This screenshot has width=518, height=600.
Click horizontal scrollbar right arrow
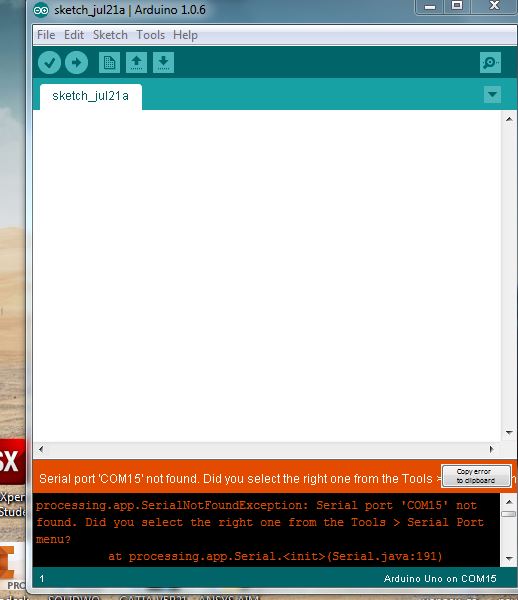(x=492, y=449)
